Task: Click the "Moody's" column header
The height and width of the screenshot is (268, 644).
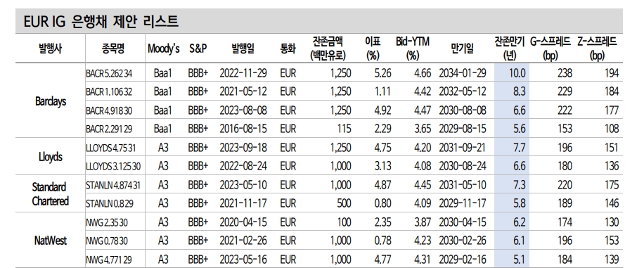Action: pyautogui.click(x=164, y=49)
